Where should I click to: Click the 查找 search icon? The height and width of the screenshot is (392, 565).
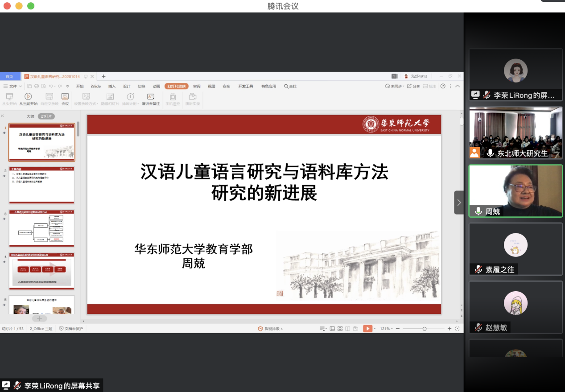[286, 87]
